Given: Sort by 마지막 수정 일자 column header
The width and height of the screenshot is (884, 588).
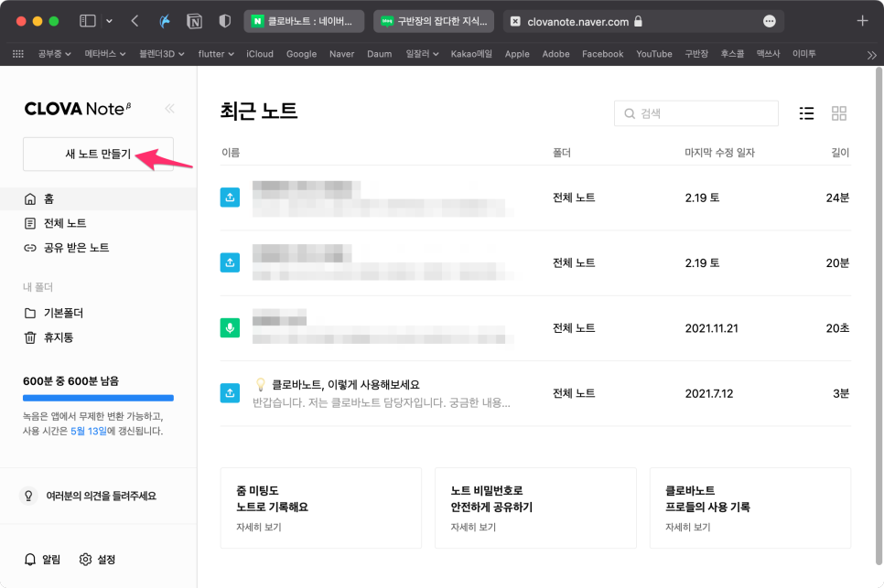Looking at the screenshot, I should pyautogui.click(x=719, y=153).
